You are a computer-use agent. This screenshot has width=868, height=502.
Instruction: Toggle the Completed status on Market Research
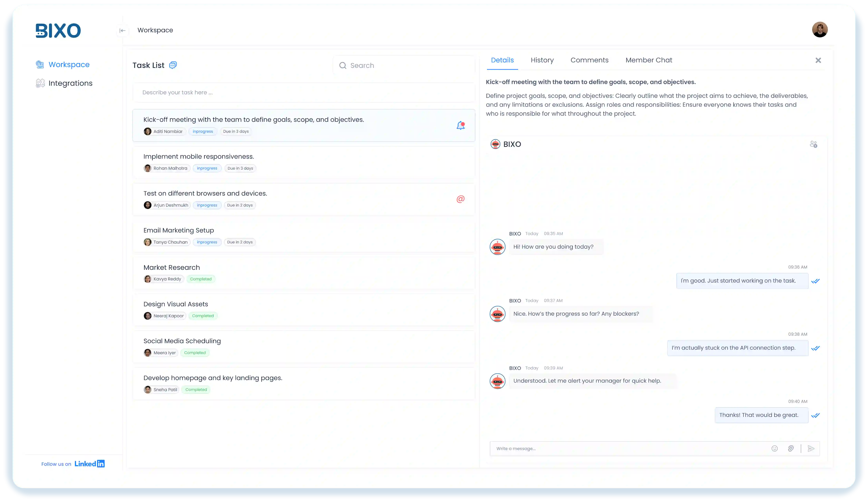pyautogui.click(x=201, y=279)
